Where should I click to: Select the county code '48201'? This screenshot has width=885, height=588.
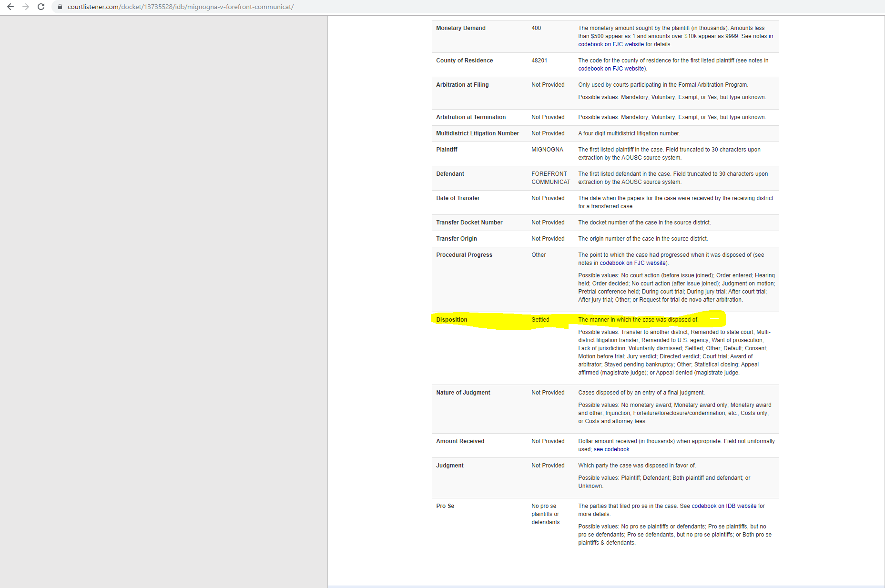pos(539,61)
